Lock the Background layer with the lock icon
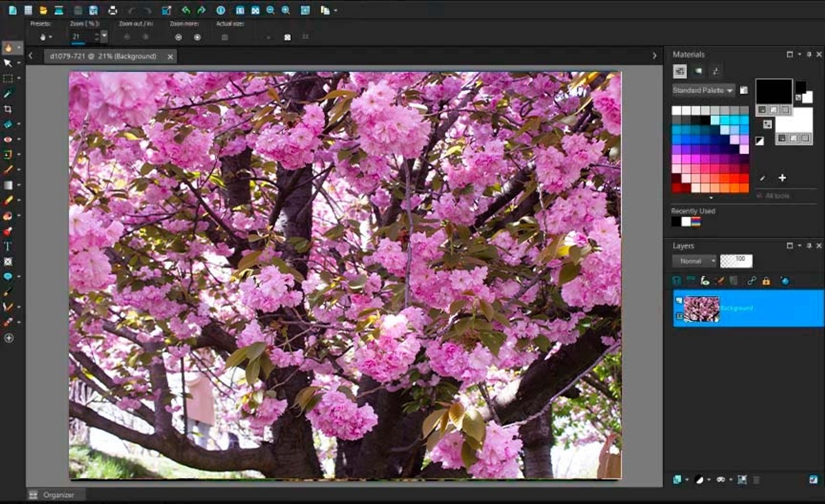 766,281
